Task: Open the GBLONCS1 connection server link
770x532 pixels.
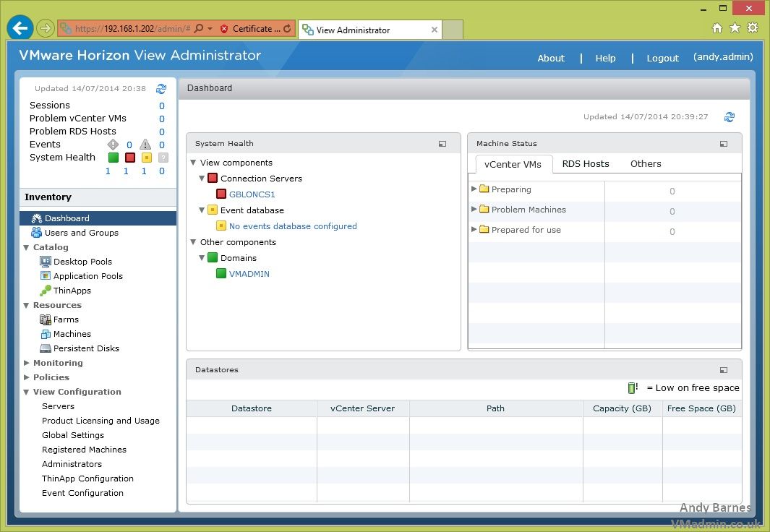Action: (x=252, y=194)
